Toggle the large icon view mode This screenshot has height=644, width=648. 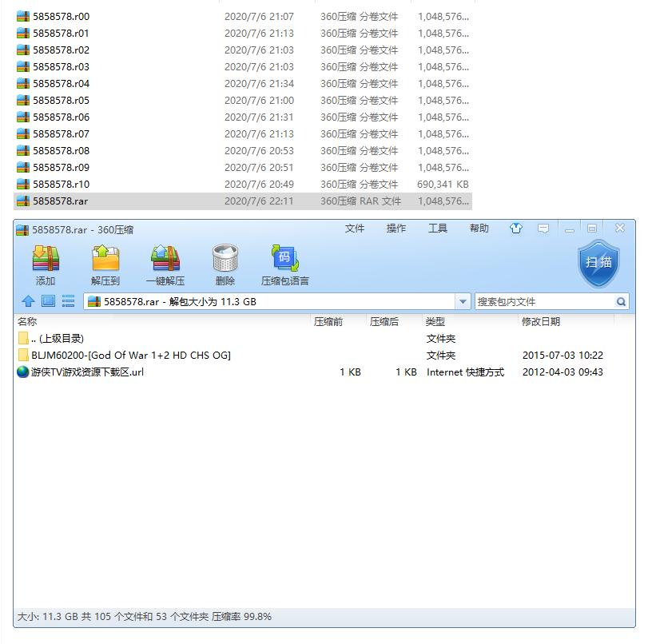click(x=50, y=301)
